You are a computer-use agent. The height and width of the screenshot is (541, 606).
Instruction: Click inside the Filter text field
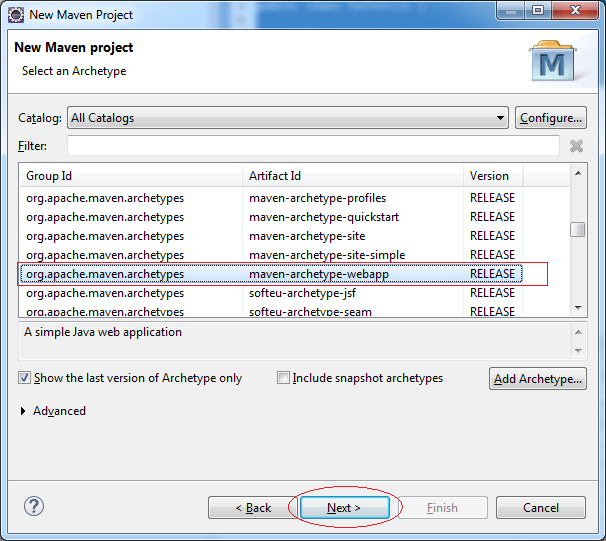(x=313, y=146)
